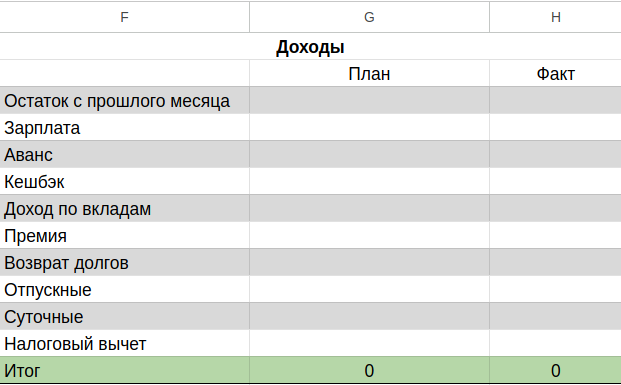Click the Доходы title cell
This screenshot has height=385, width=621.
pos(310,47)
